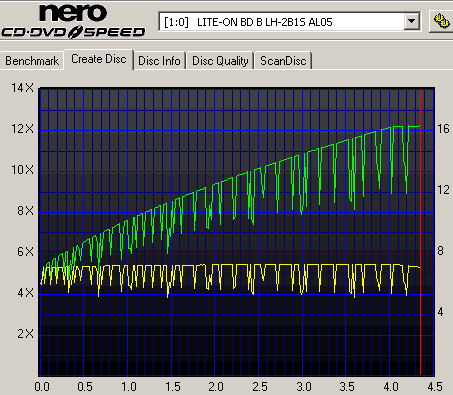453x395 pixels.
Task: Go to the Disc Quality tab
Action: [220, 61]
